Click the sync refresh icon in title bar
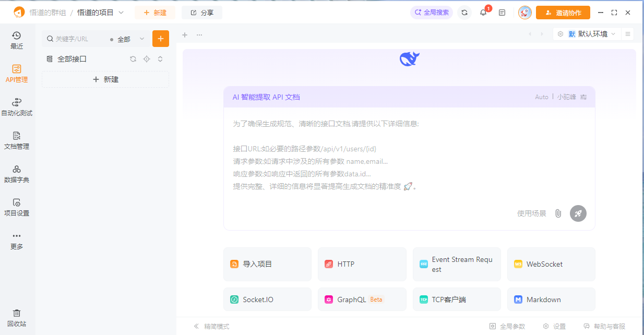The width and height of the screenshot is (644, 335). tap(464, 13)
